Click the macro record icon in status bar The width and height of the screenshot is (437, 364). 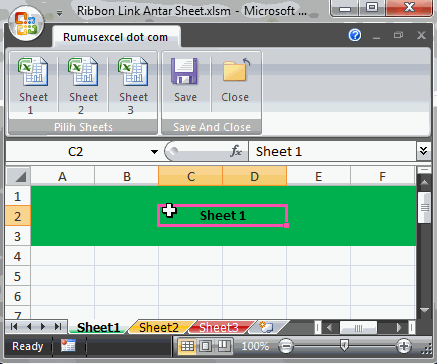(x=68, y=346)
